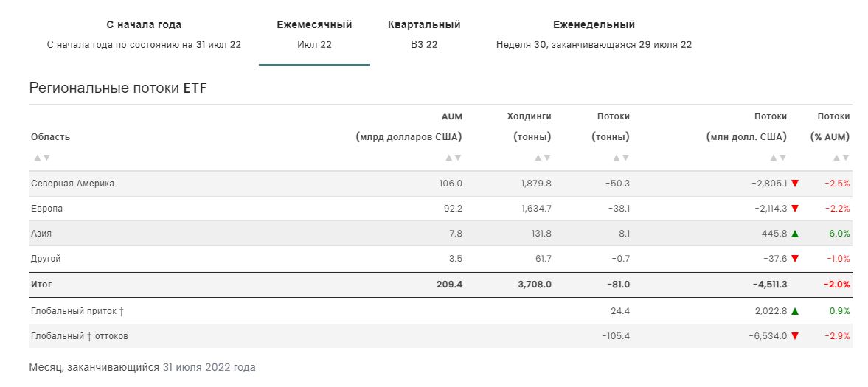Click sort arrows under Потоки (млн долл. США)
This screenshot has width=868, height=387.
click(x=778, y=158)
